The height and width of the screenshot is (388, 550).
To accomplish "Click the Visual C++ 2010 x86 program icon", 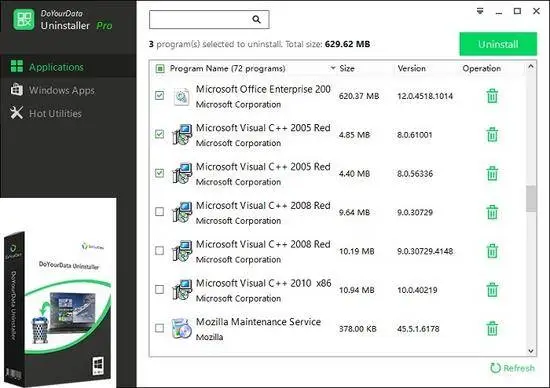I will [182, 290].
